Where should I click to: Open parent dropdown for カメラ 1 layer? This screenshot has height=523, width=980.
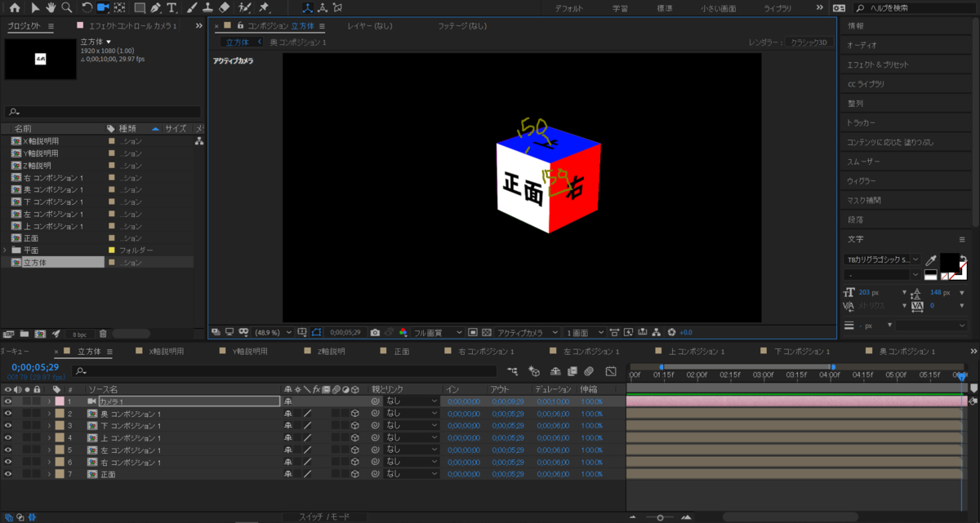[x=412, y=401]
